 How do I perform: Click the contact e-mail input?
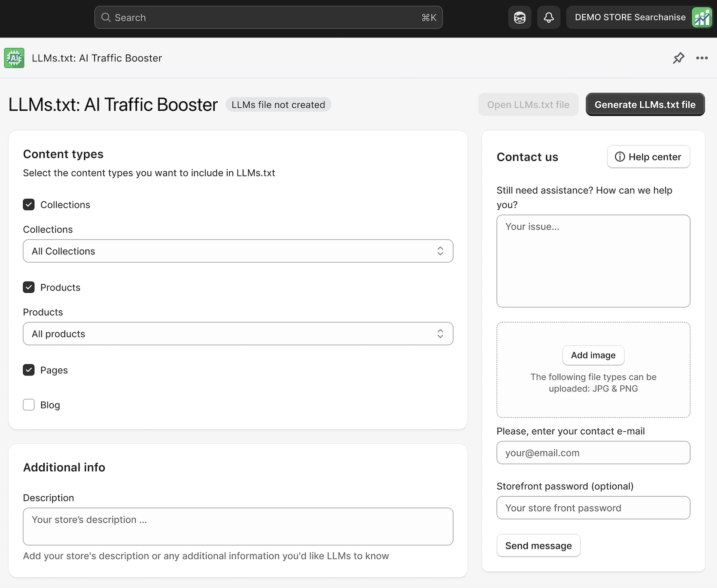[x=593, y=452]
